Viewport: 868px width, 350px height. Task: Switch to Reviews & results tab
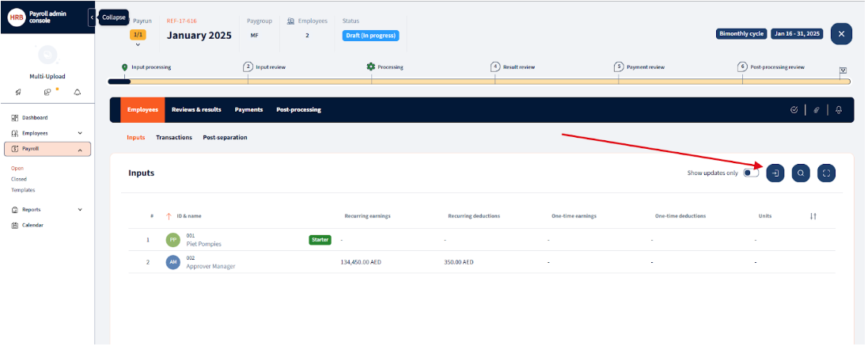(196, 110)
